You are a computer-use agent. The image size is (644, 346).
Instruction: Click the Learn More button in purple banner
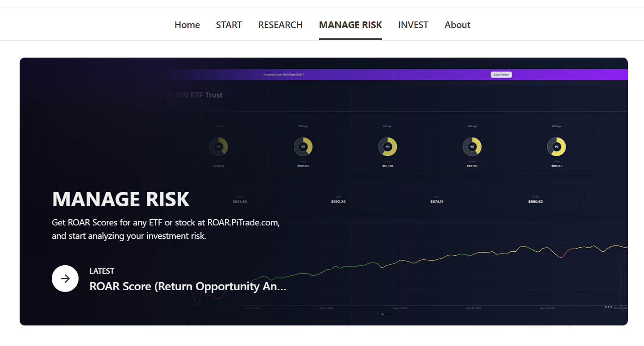[501, 75]
